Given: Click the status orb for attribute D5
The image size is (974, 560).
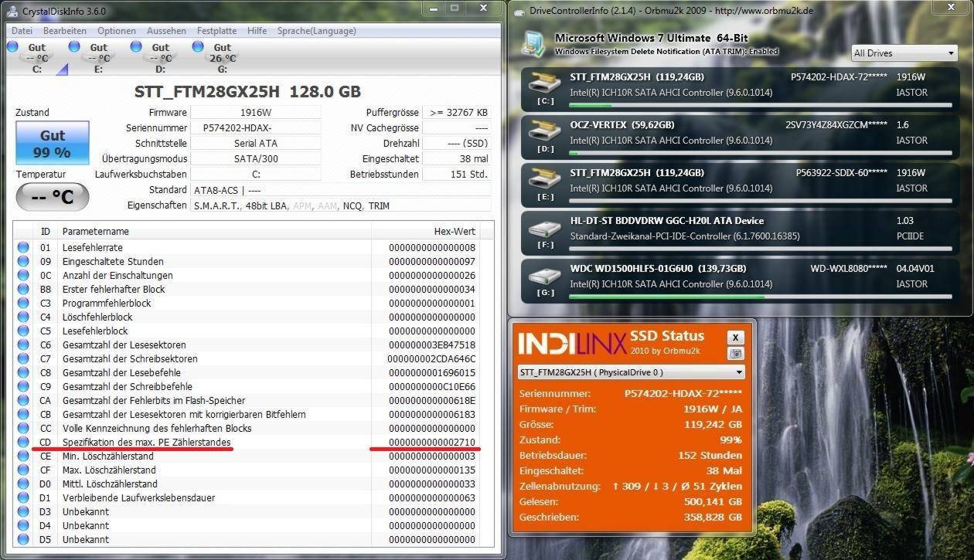Looking at the screenshot, I should tap(23, 539).
